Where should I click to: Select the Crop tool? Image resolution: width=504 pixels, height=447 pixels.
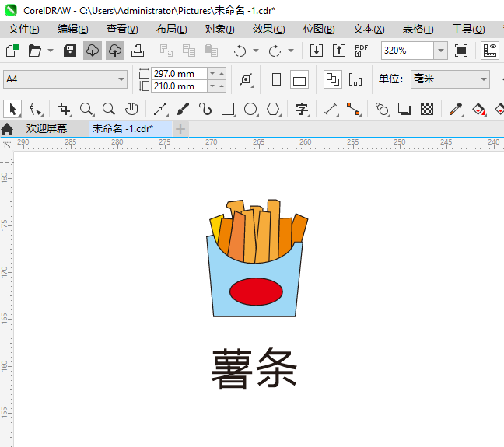64,110
